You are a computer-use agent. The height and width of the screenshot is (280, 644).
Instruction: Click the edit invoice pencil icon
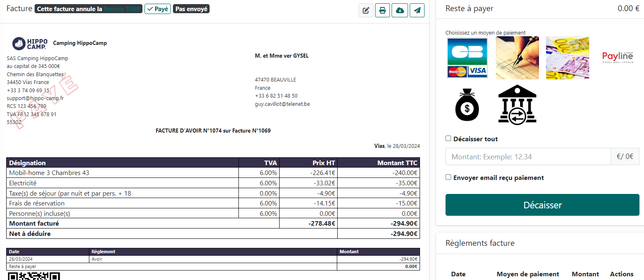[366, 10]
